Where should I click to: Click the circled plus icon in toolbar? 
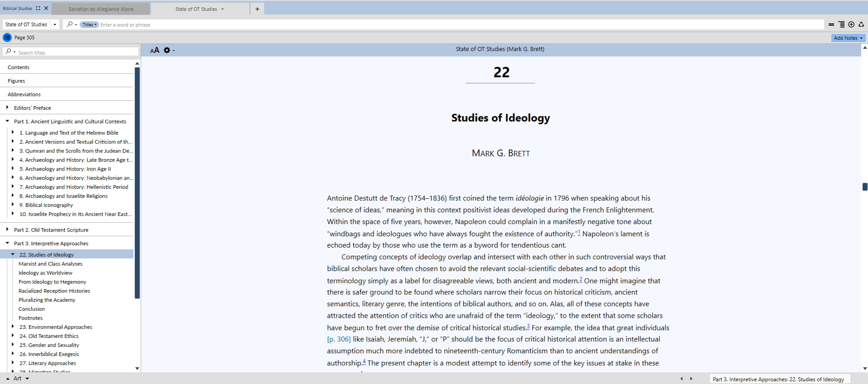(x=851, y=25)
